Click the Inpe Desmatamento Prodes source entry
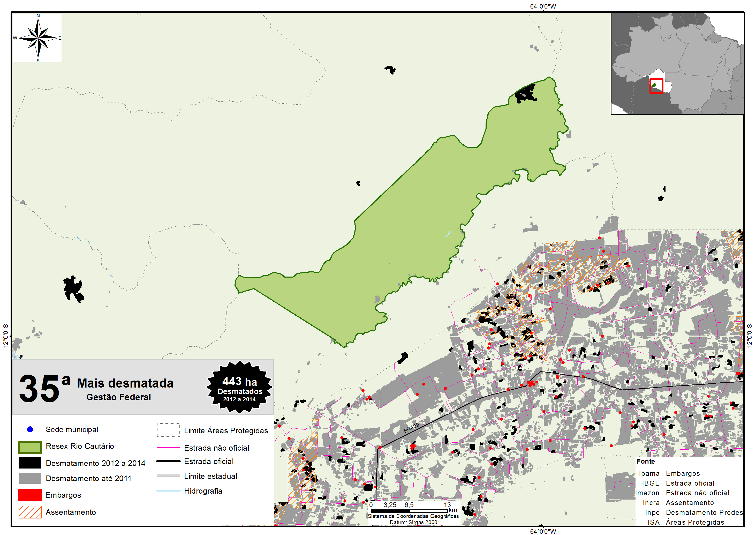The image size is (756, 535). point(693,512)
